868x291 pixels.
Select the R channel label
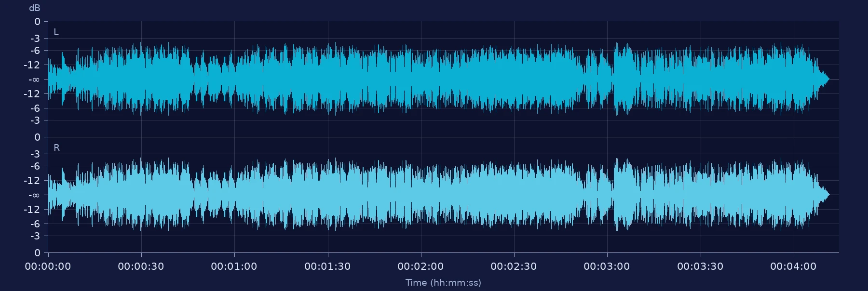pos(56,148)
